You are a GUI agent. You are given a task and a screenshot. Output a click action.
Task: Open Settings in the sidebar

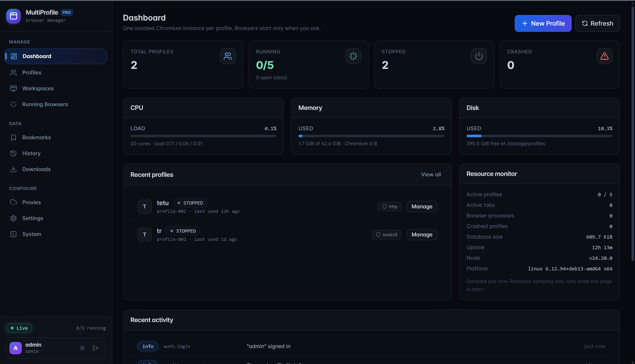click(x=56, y=218)
